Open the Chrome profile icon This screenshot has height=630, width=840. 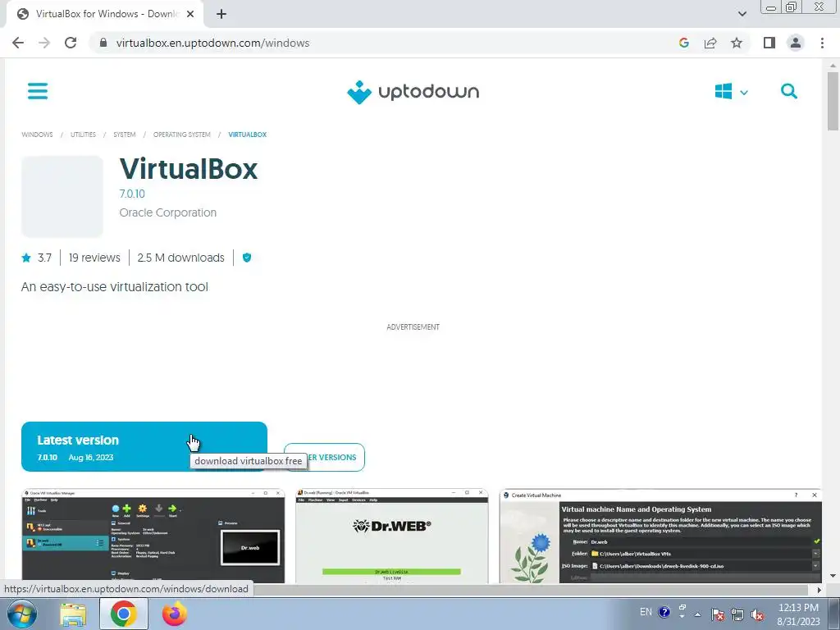796,43
